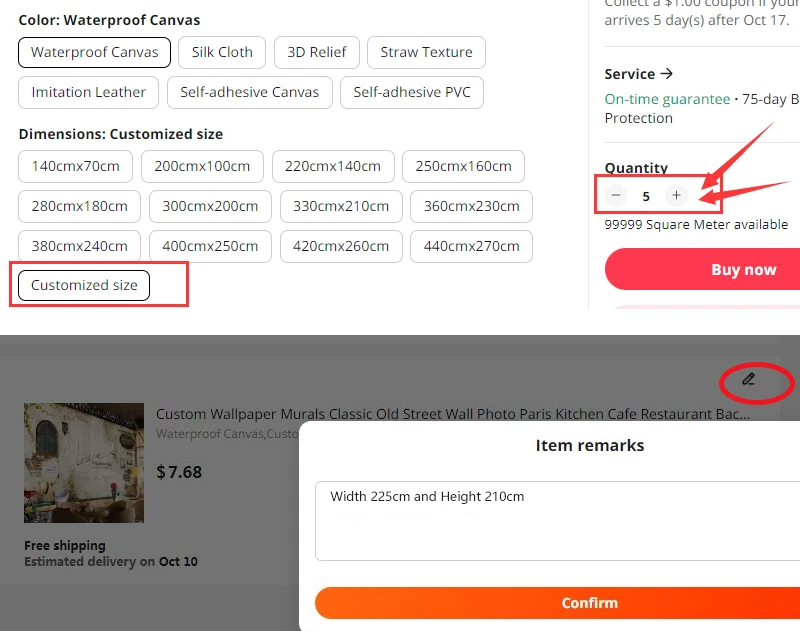Screen dimensions: 800x631
Task: Select the Straw Texture option
Action: pos(426,52)
